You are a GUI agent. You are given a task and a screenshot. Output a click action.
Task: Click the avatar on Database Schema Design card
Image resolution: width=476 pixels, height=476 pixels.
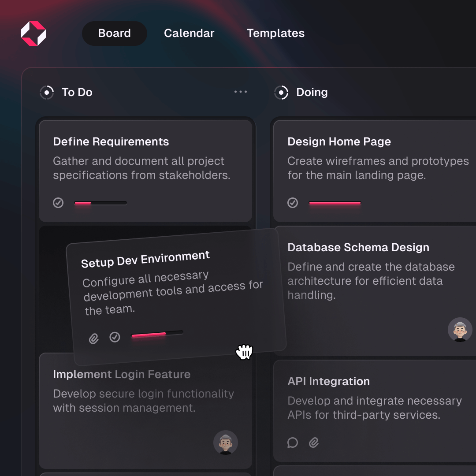[x=460, y=330]
